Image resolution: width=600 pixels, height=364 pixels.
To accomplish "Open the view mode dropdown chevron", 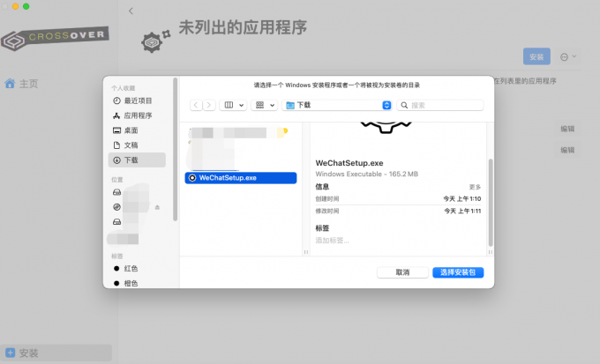I will click(242, 105).
